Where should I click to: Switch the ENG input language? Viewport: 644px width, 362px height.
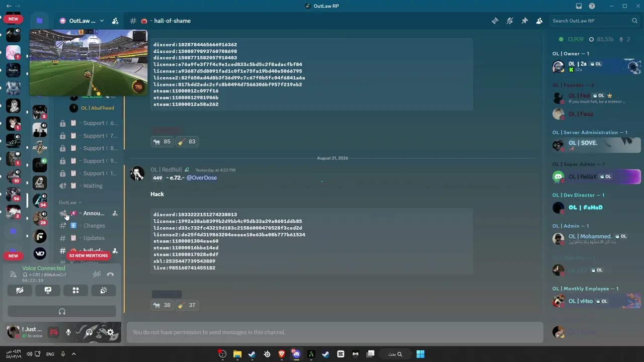50,354
